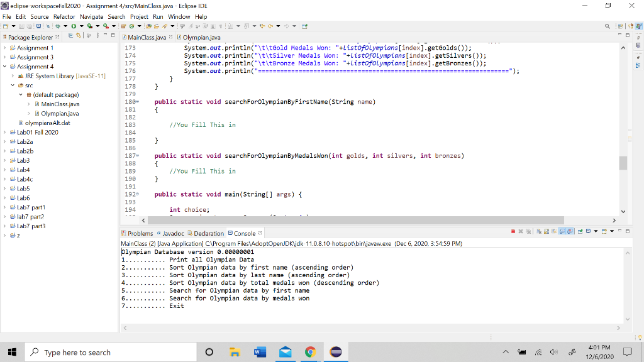
Task: Toggle Console Scroll Lock
Action: pos(547,231)
